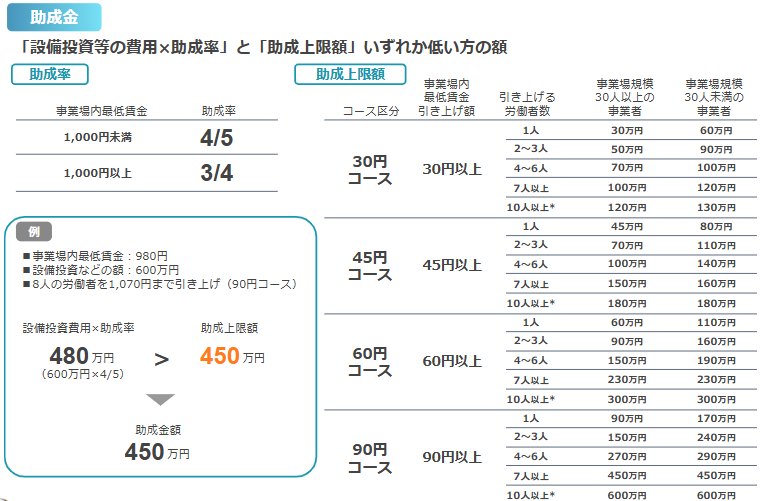Select the 30円コース label
This screenshot has width=766, height=501.
[x=370, y=169]
